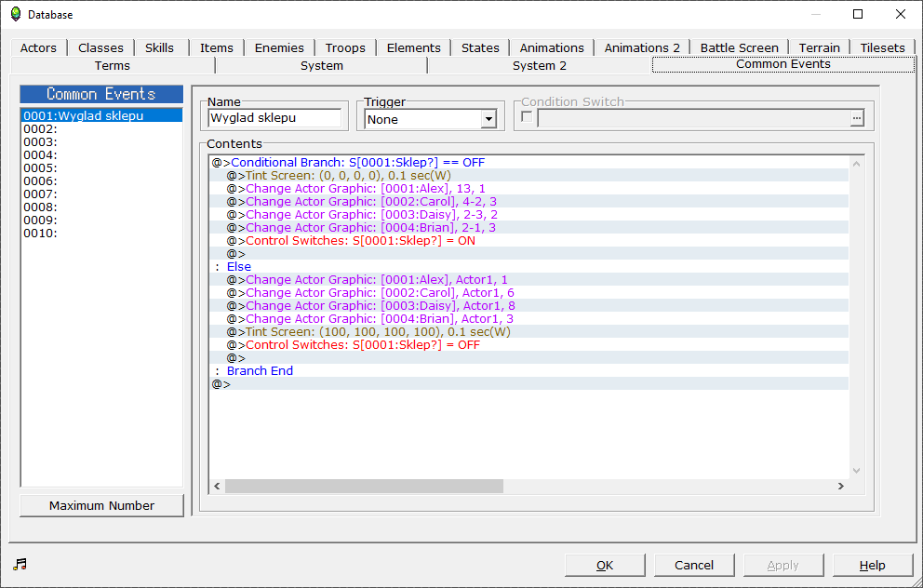This screenshot has width=923, height=588.
Task: Select common event 0005 in list
Action: pos(101,167)
